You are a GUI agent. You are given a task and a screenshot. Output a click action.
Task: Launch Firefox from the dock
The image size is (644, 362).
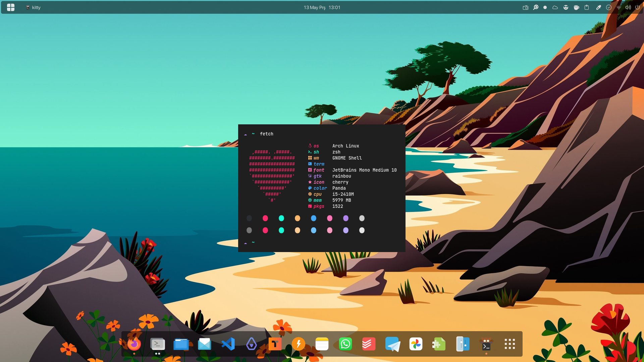point(134,344)
